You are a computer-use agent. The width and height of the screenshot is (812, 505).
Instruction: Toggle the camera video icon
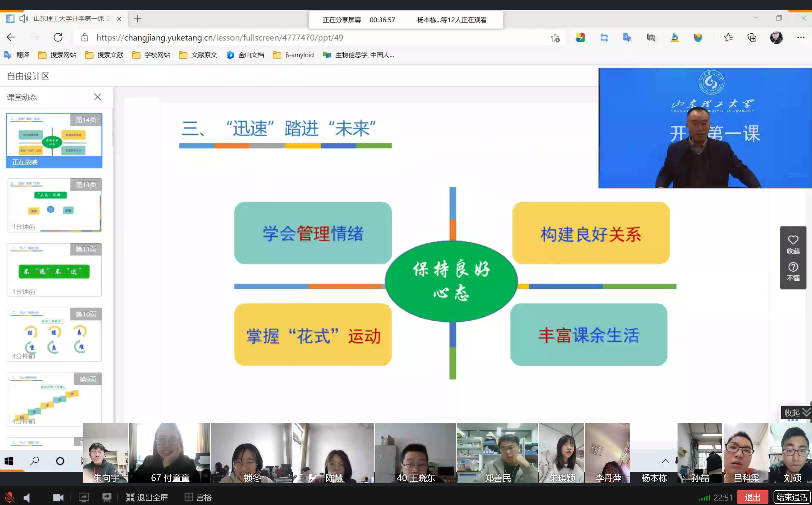58,497
